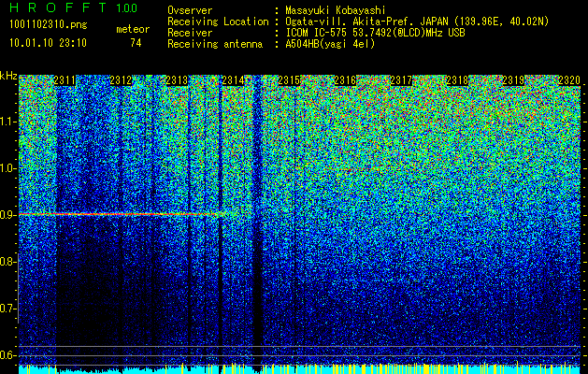This screenshot has width=588, height=374.
Task: Click the 1.1 kHz axis label
Action: point(7,122)
